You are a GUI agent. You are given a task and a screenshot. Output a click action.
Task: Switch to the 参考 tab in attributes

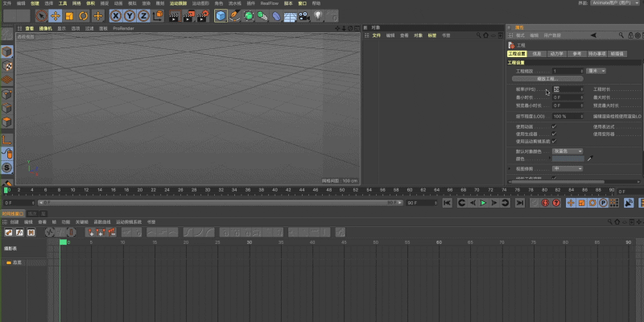(x=576, y=54)
